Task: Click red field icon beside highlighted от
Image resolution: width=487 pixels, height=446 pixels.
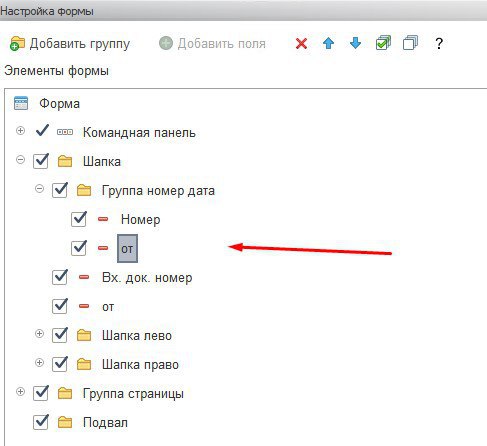Action: point(103,248)
